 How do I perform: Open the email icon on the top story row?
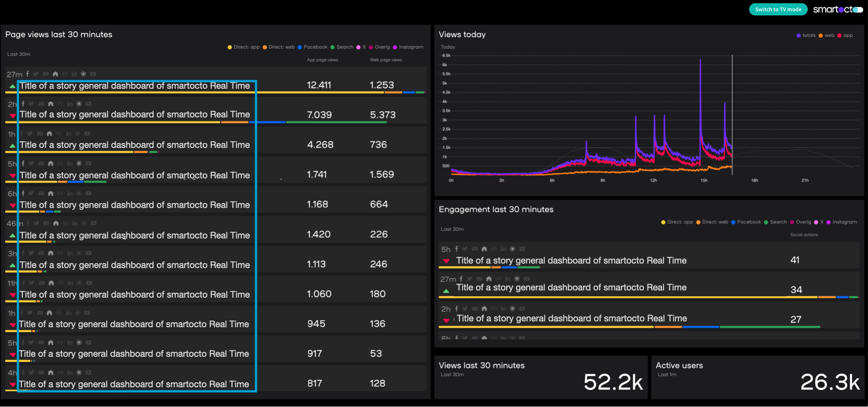(45, 74)
